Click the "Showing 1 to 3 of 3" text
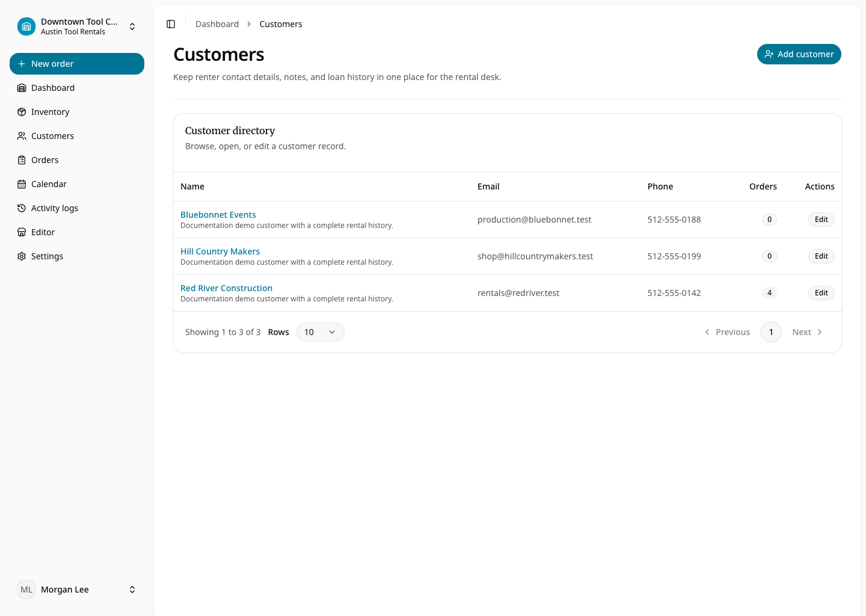This screenshot has width=866, height=616. 223,332
